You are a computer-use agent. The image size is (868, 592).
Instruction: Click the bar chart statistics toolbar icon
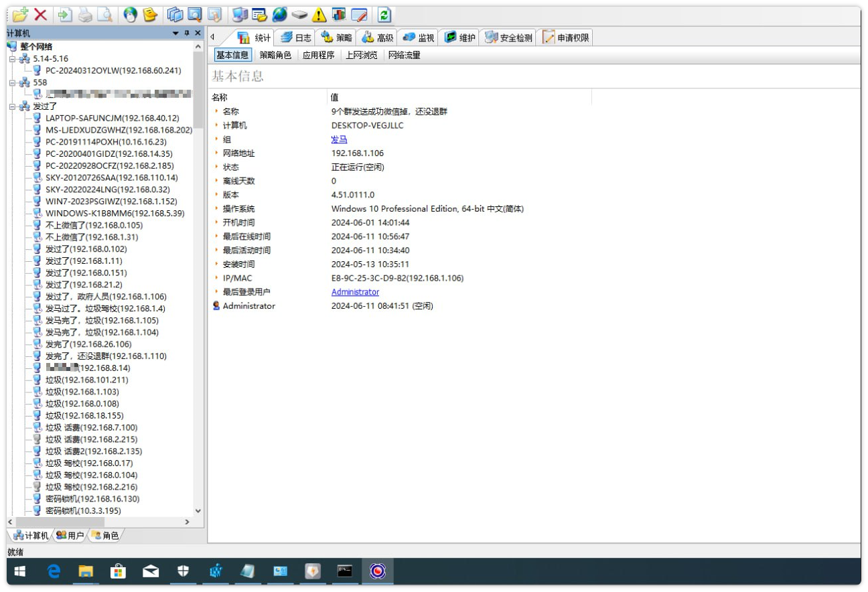pyautogui.click(x=339, y=15)
